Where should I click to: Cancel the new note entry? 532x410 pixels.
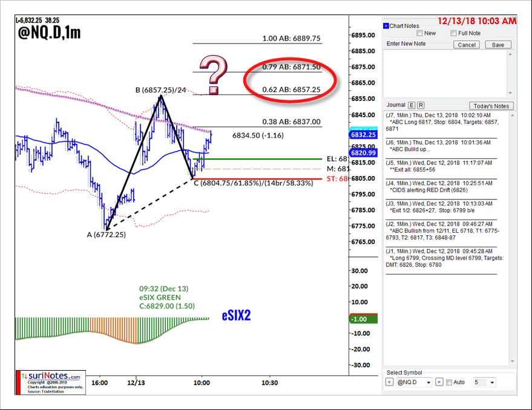(x=467, y=44)
